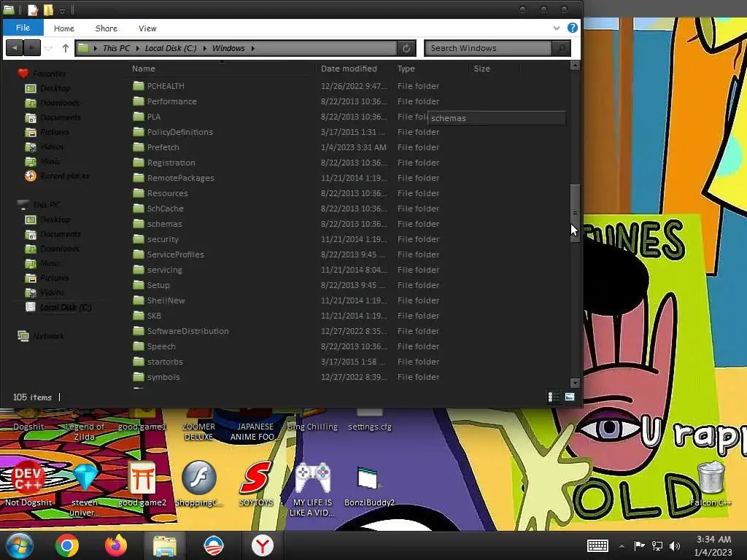Select the security folder

coord(163,239)
